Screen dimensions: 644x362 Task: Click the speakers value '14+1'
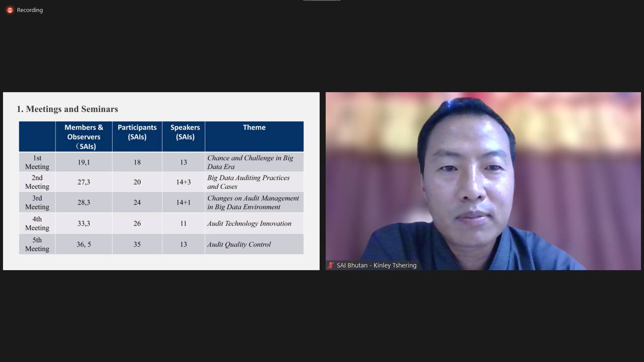tap(184, 203)
